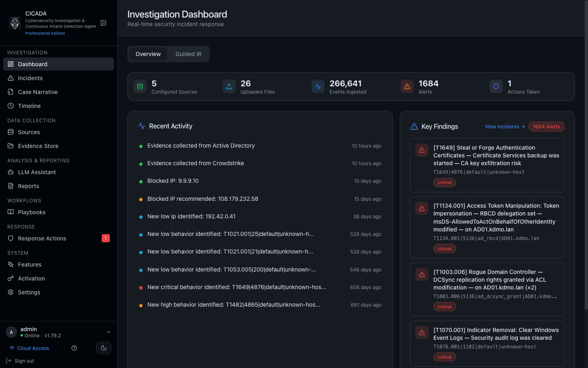Open the Timeline page

58,106
